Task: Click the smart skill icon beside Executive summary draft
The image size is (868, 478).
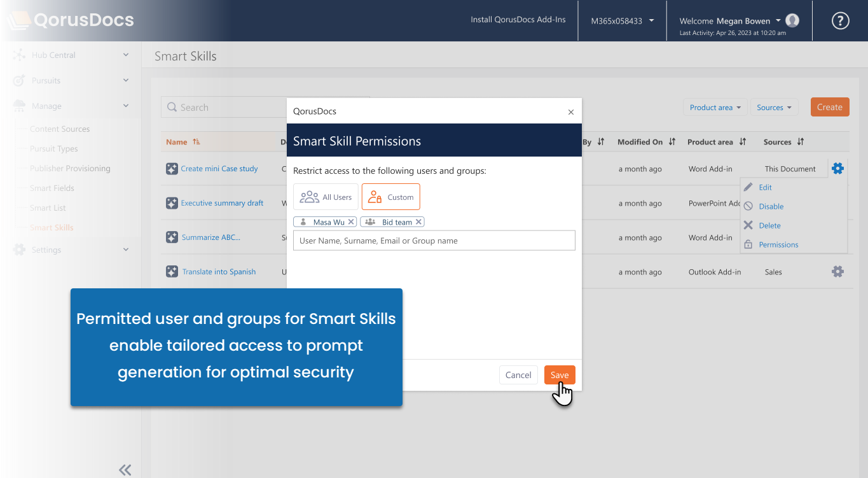Action: tap(172, 203)
